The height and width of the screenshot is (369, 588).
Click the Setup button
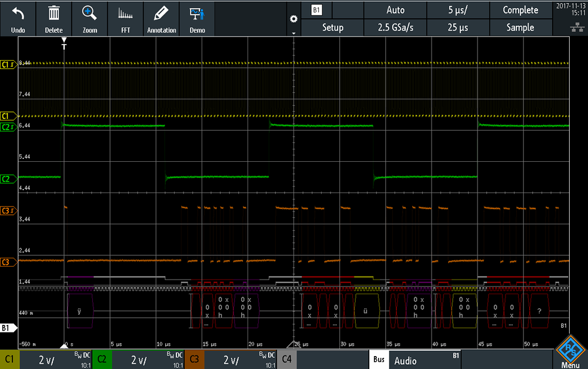[333, 28]
